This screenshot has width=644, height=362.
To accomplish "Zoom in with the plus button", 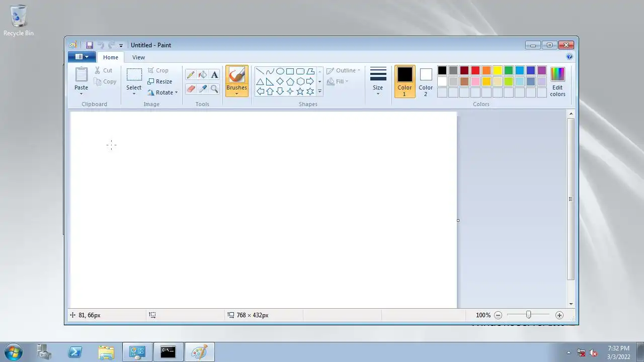I will (x=559, y=315).
